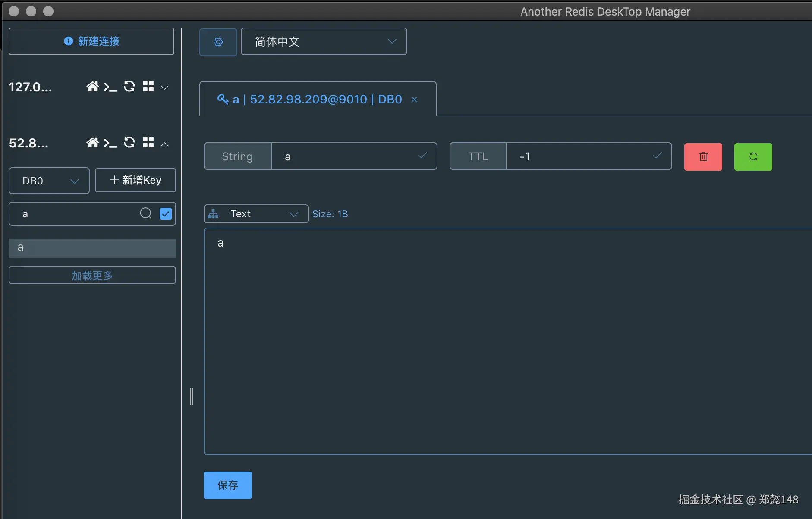Close the 'a | 52.82.98.209@9010 | DB0' tab
Viewport: 812px width, 519px height.
[414, 100]
